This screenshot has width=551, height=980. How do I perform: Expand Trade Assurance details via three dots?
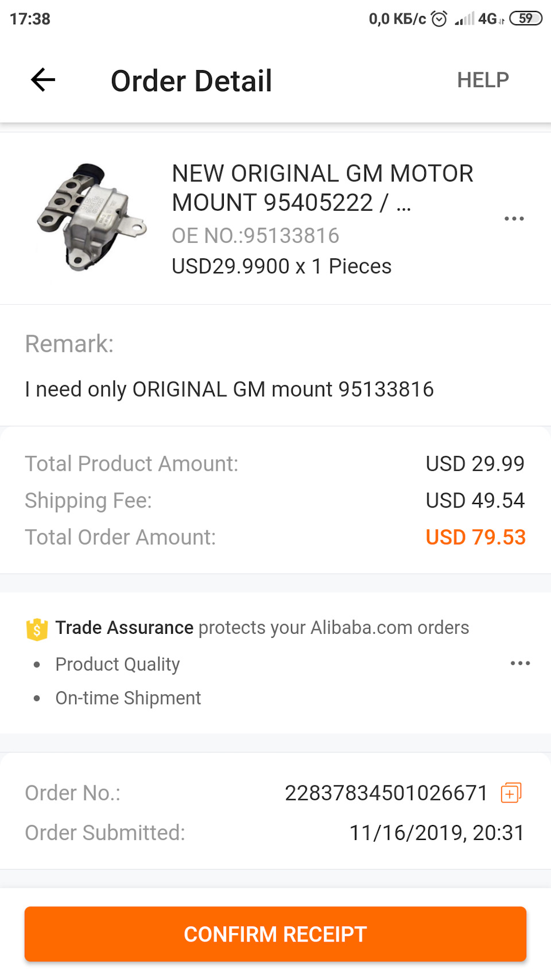[520, 663]
